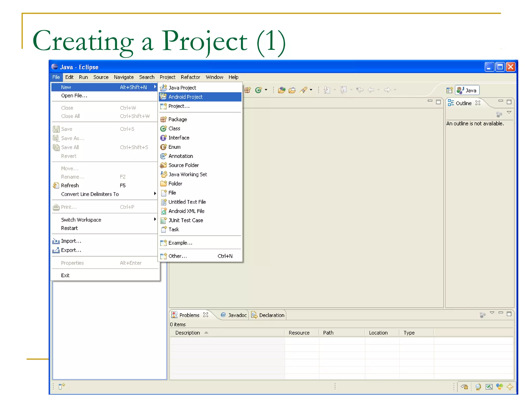Click the Annotation icon in submenu
The width and height of the screenshot is (532, 399).
pyautogui.click(x=163, y=156)
